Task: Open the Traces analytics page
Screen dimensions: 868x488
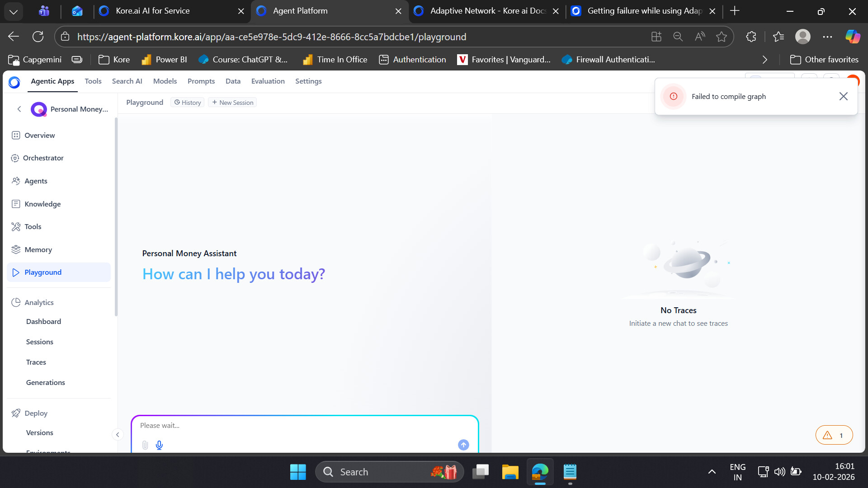Action: click(x=36, y=362)
